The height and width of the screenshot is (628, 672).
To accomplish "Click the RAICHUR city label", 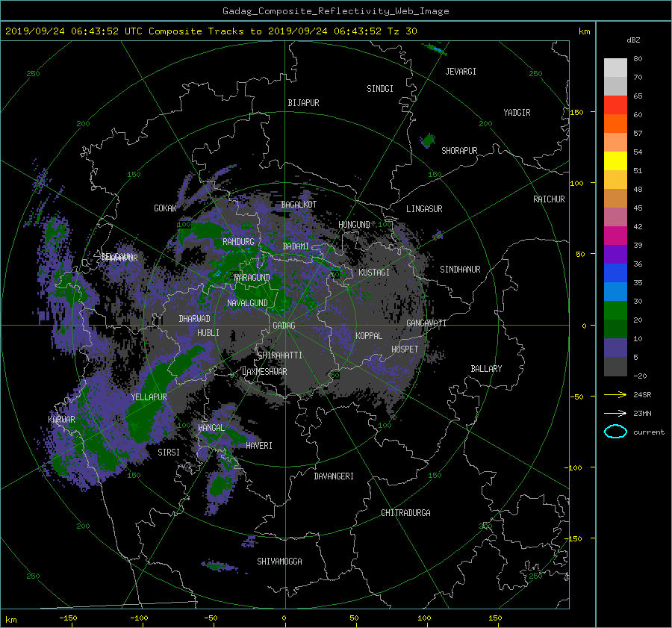I will click(x=549, y=199).
